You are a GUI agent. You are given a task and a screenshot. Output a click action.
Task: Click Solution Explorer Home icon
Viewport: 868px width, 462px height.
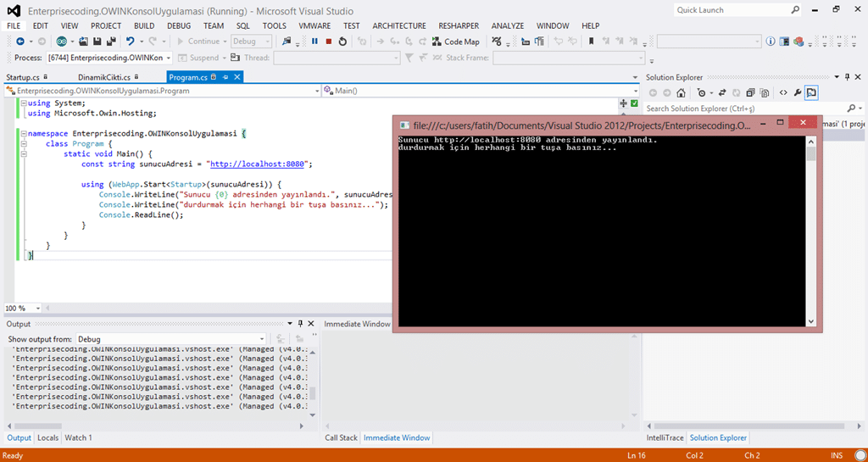(681, 93)
